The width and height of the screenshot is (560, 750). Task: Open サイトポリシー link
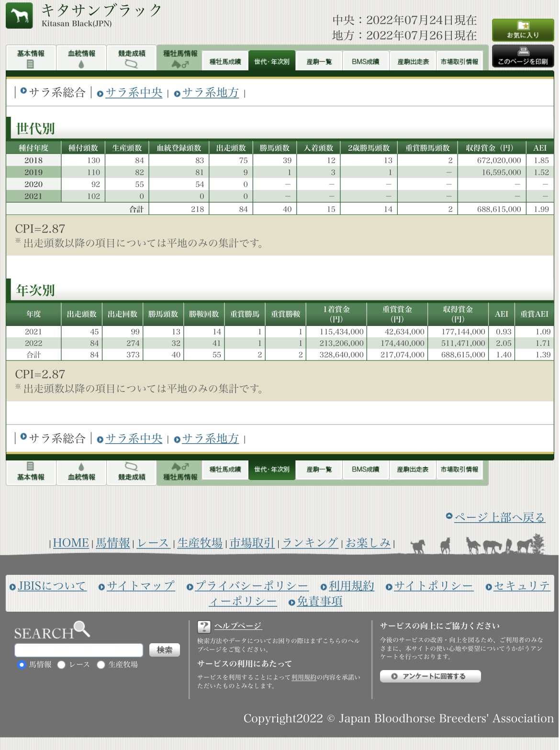[434, 586]
